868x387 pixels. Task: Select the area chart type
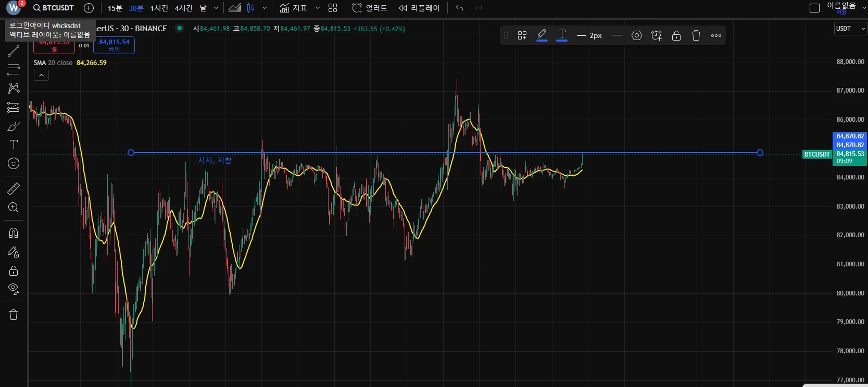(x=234, y=8)
